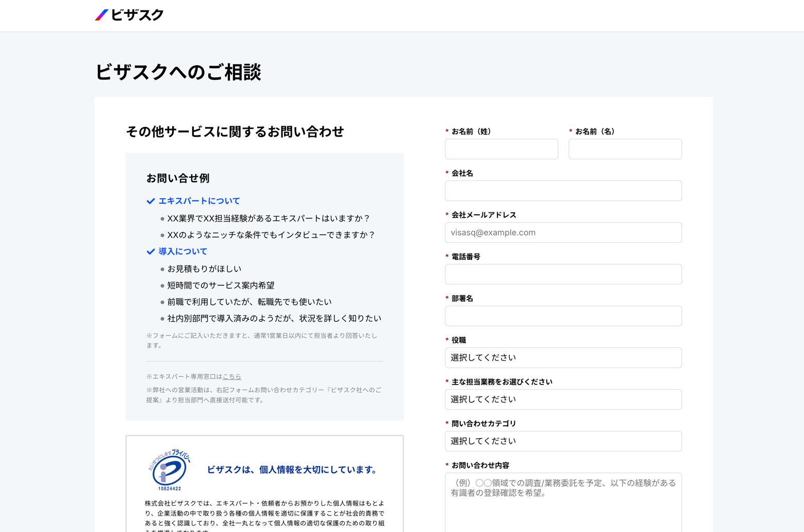Click the お問い合わせ内容 message textarea

[563, 503]
